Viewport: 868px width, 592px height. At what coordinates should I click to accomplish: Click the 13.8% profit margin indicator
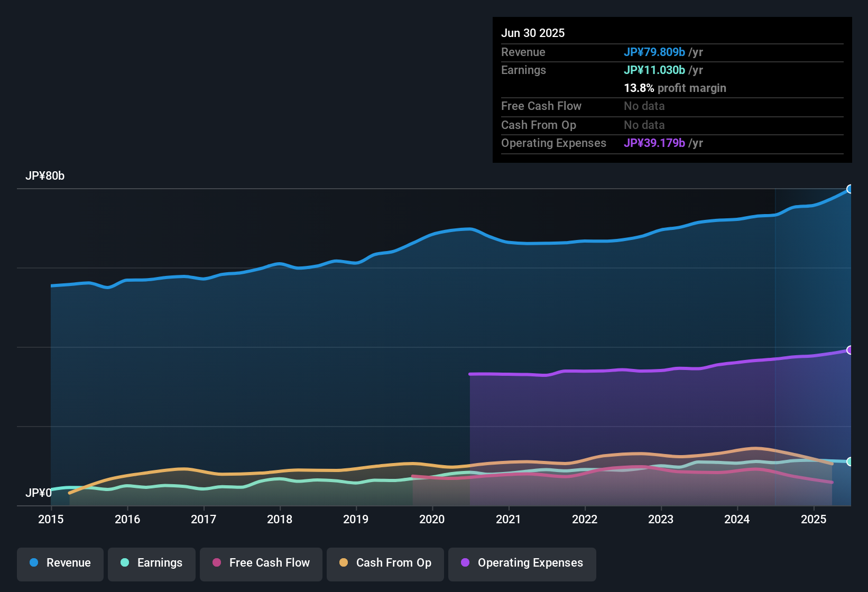pos(675,88)
